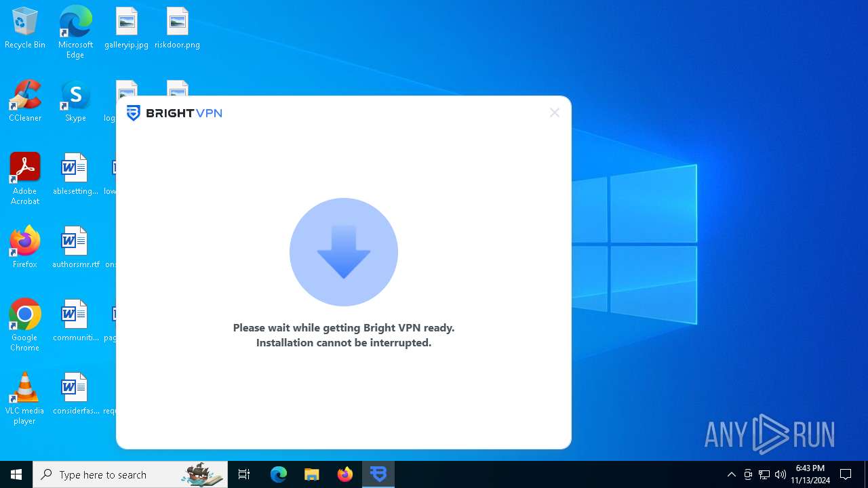
Task: Click the 'Installation cannot be interrupted.' text
Action: pos(344,343)
